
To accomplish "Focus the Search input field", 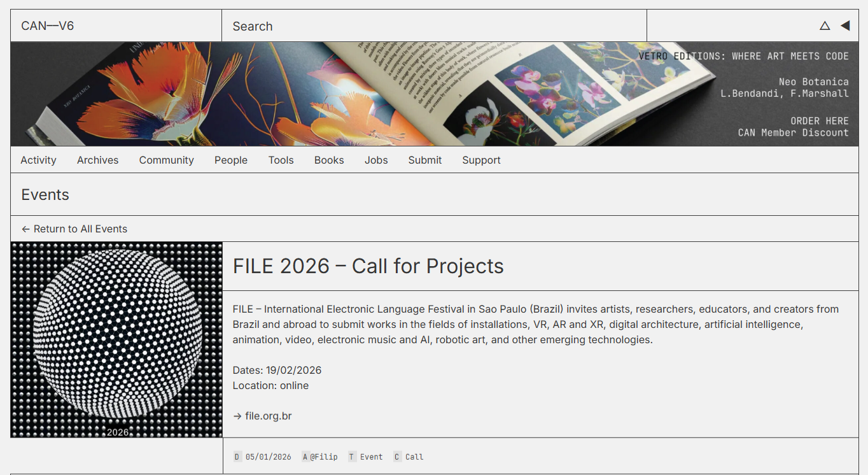I will coord(433,26).
